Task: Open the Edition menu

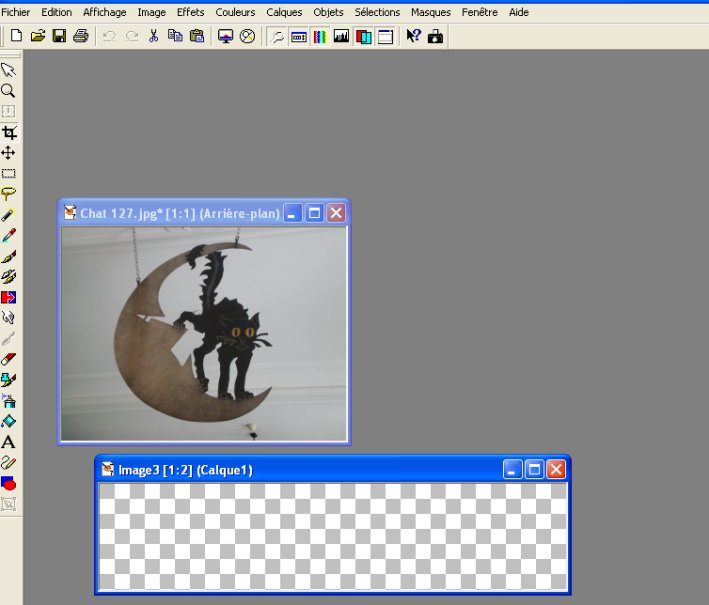Action: click(57, 12)
